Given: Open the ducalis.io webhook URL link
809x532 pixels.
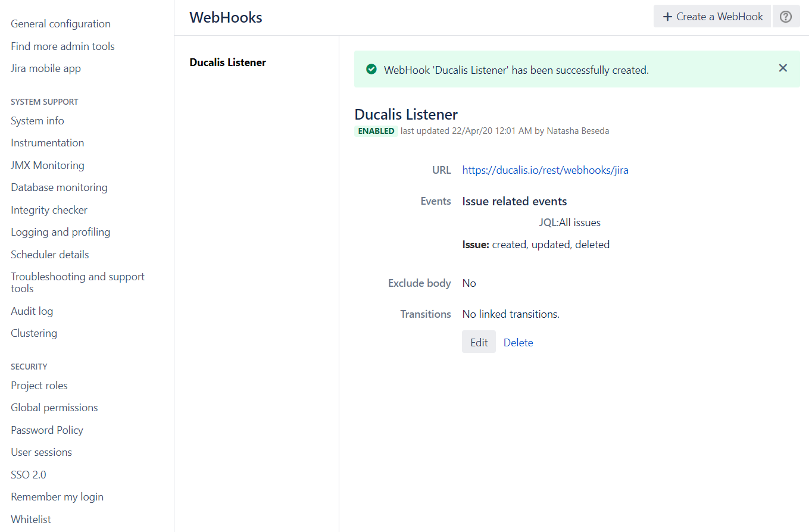Looking at the screenshot, I should coord(545,170).
